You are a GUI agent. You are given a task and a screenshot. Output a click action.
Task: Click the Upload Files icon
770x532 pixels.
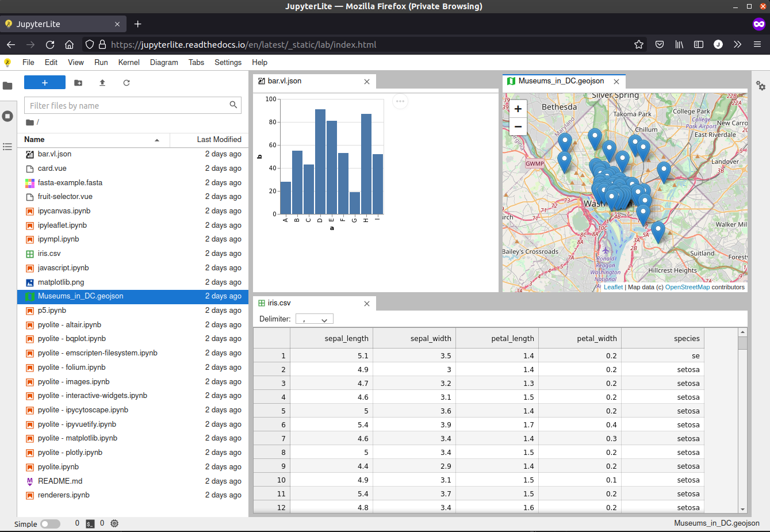102,83
